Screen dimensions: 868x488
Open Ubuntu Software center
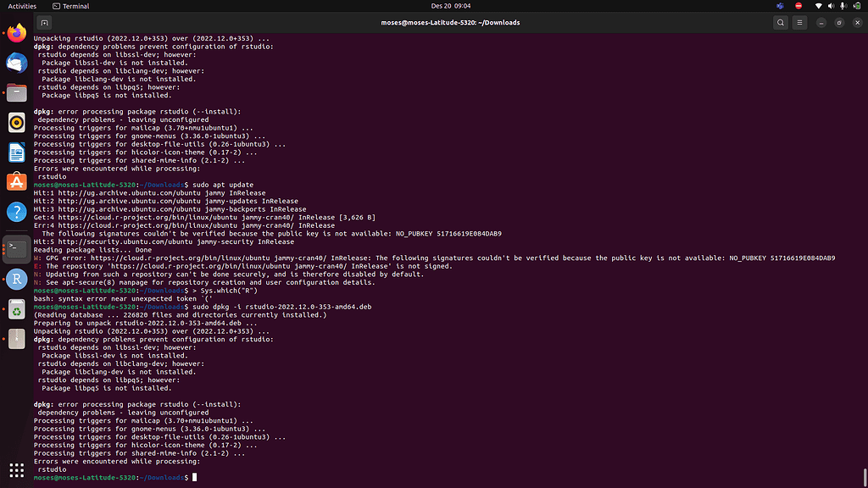(16, 180)
